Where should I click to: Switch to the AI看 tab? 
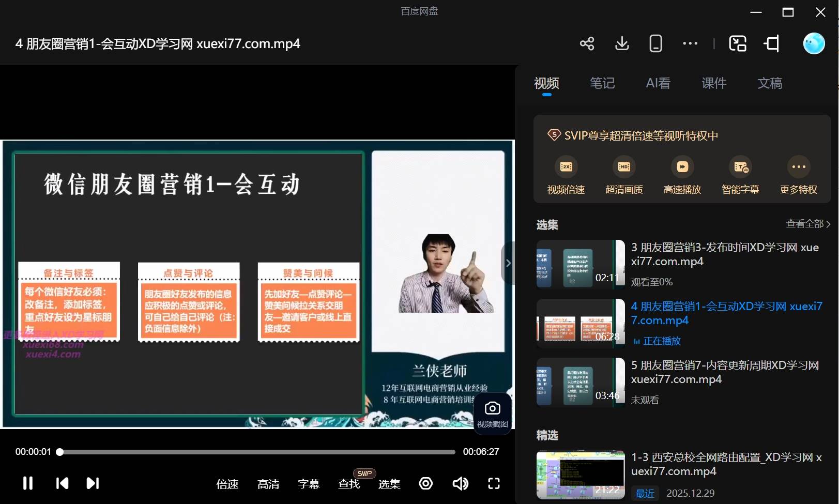click(x=658, y=83)
